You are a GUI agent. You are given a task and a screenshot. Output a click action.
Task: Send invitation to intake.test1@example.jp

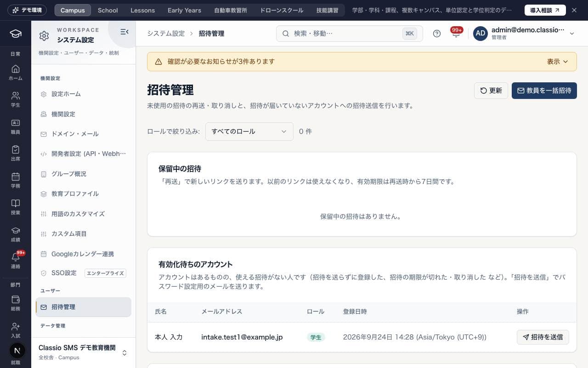pyautogui.click(x=543, y=337)
